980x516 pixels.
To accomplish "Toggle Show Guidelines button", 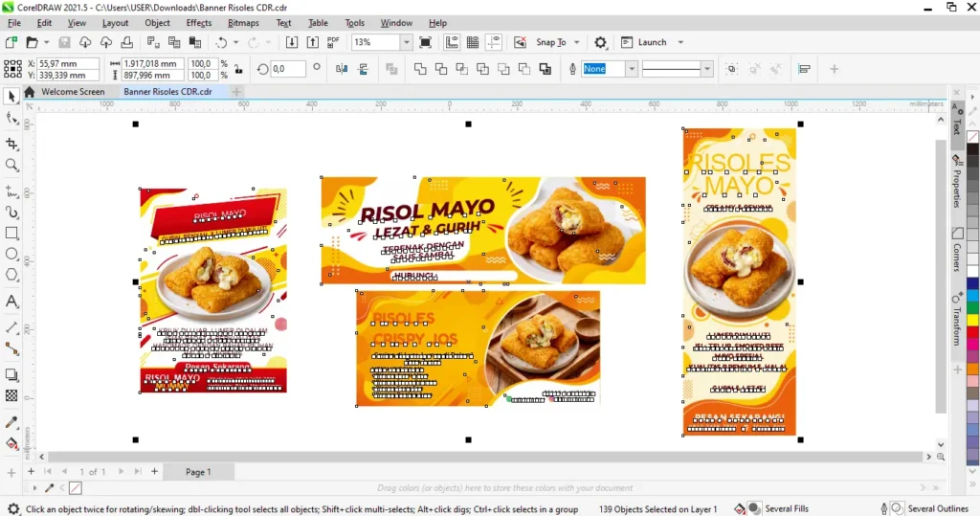I will click(x=494, y=42).
